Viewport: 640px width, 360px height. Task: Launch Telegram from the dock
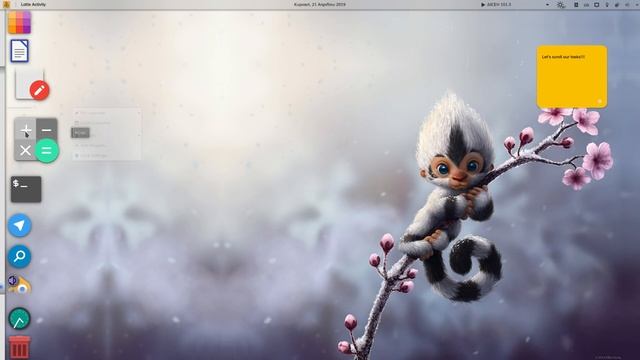pos(20,225)
